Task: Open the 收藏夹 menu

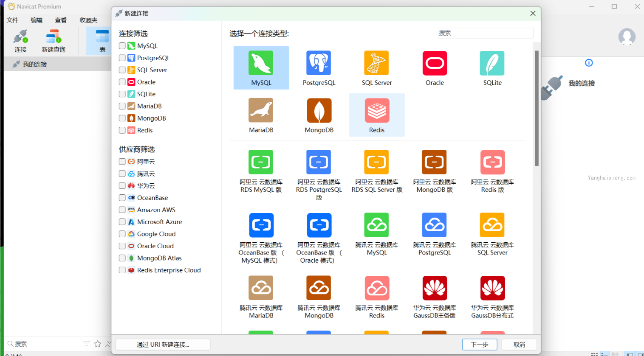Action: click(x=88, y=20)
